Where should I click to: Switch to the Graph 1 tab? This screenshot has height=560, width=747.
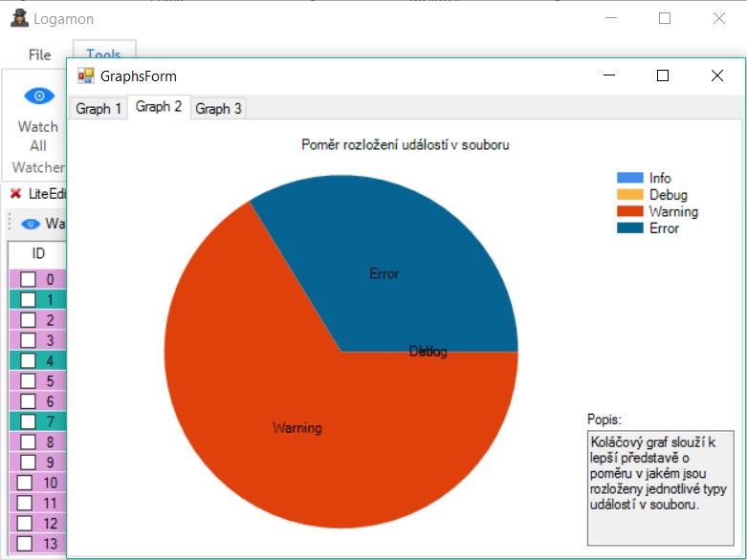click(99, 109)
